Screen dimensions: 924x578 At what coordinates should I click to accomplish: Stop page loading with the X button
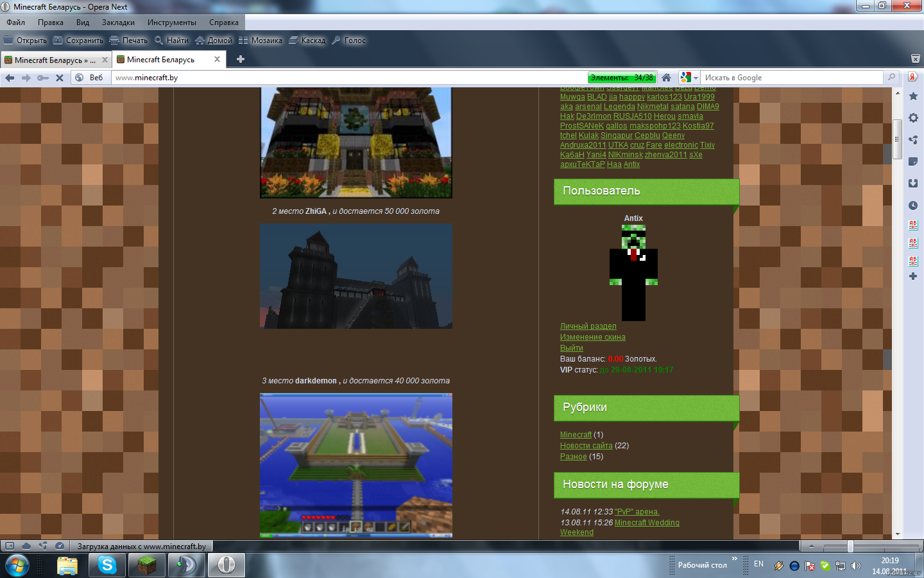point(60,78)
